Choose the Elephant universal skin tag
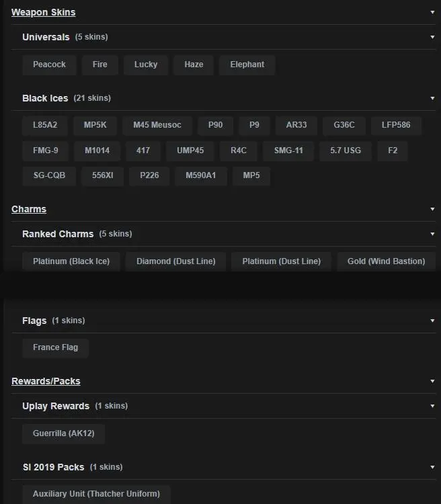441x504 pixels. 247,65
